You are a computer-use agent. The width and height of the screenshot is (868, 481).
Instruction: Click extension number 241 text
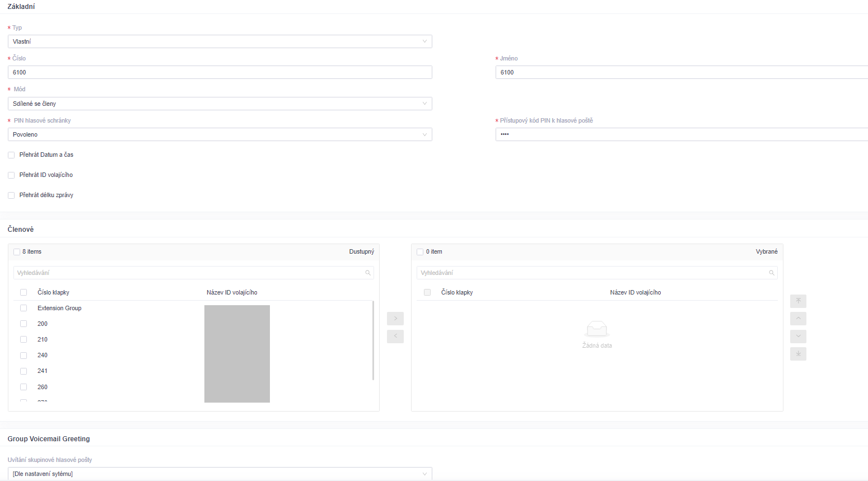[43, 371]
